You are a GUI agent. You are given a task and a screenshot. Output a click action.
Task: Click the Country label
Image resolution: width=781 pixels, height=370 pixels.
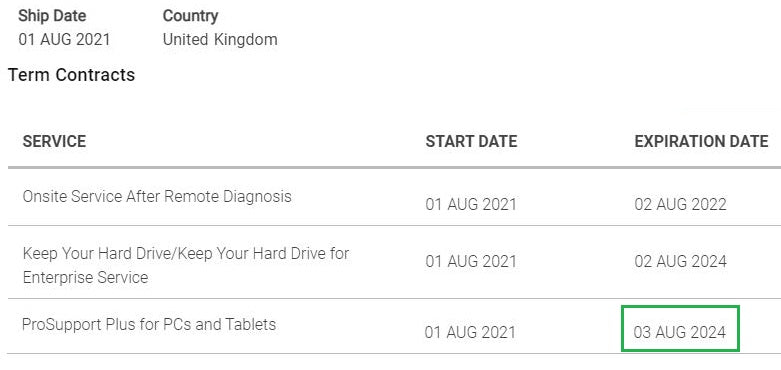[190, 16]
